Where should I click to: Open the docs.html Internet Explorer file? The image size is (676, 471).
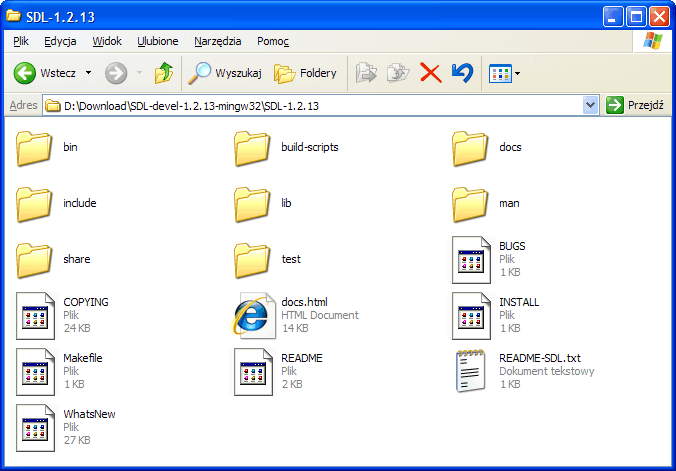point(252,315)
